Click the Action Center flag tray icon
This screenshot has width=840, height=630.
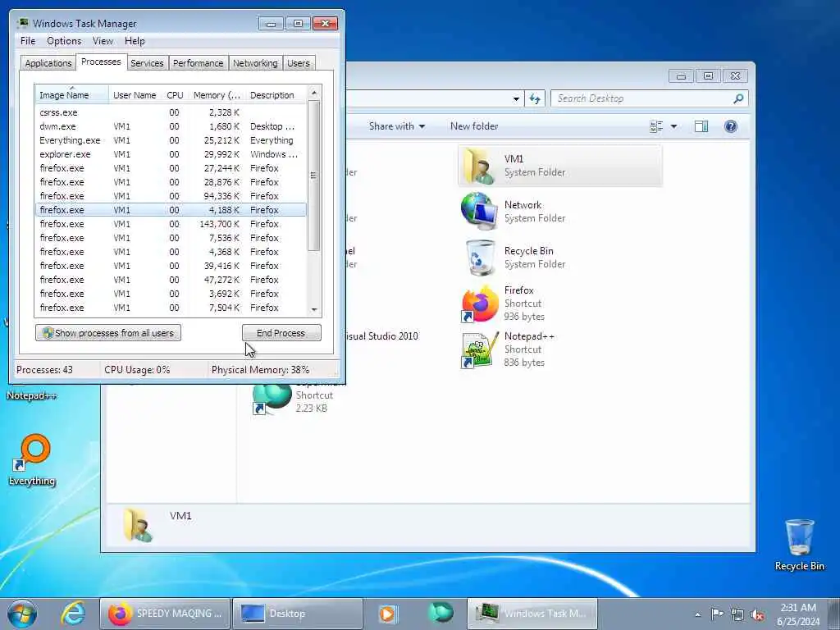pos(717,614)
